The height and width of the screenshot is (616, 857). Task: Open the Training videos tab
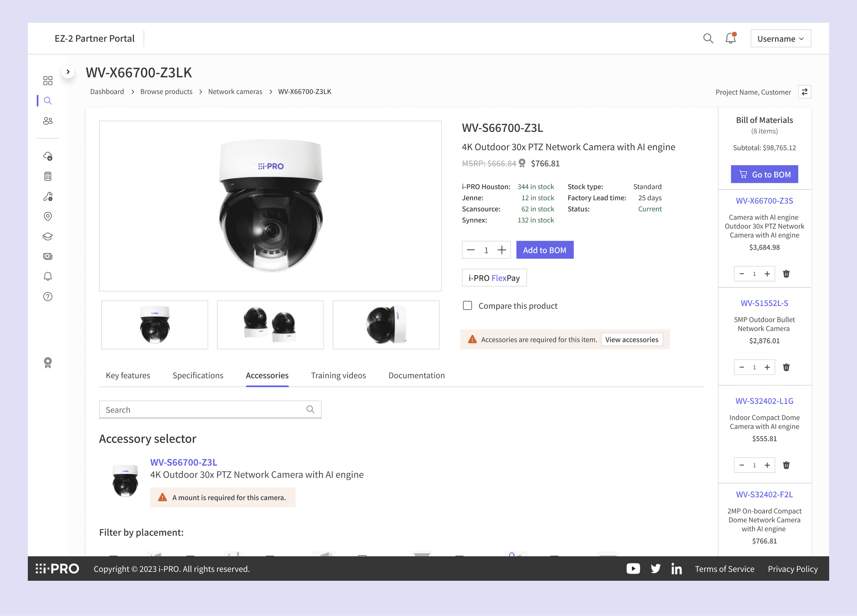(x=338, y=375)
